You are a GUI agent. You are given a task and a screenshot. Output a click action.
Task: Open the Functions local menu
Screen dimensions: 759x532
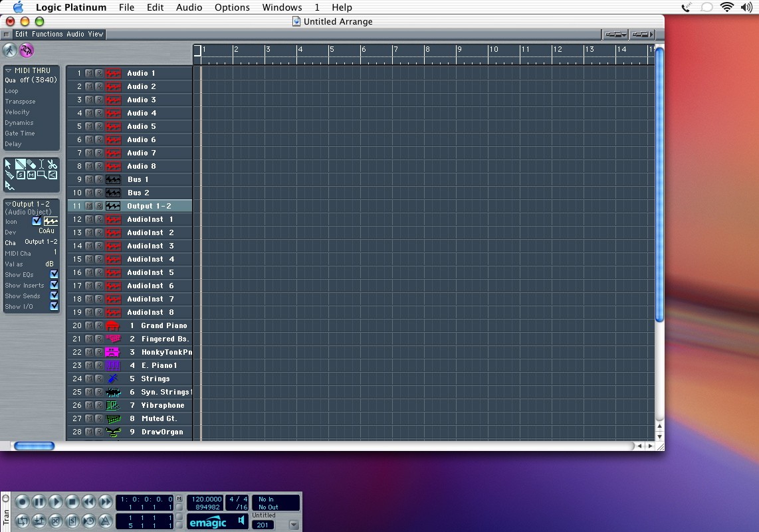click(47, 34)
